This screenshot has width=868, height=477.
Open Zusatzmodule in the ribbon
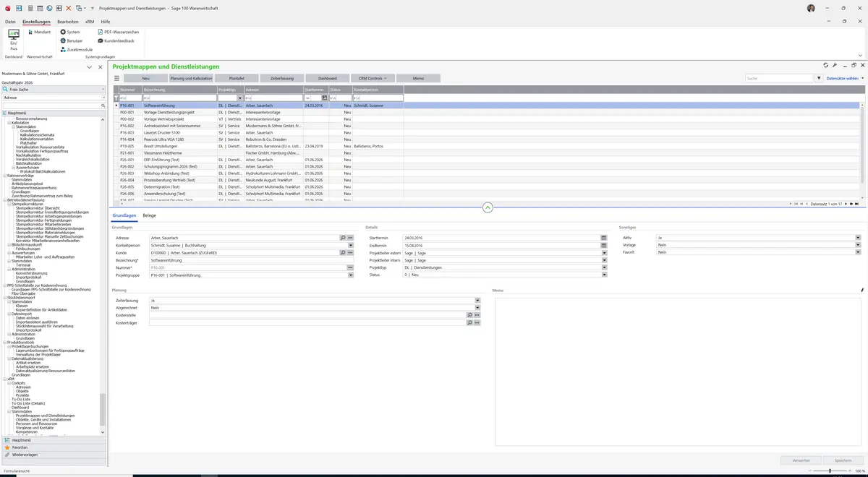[x=76, y=49]
